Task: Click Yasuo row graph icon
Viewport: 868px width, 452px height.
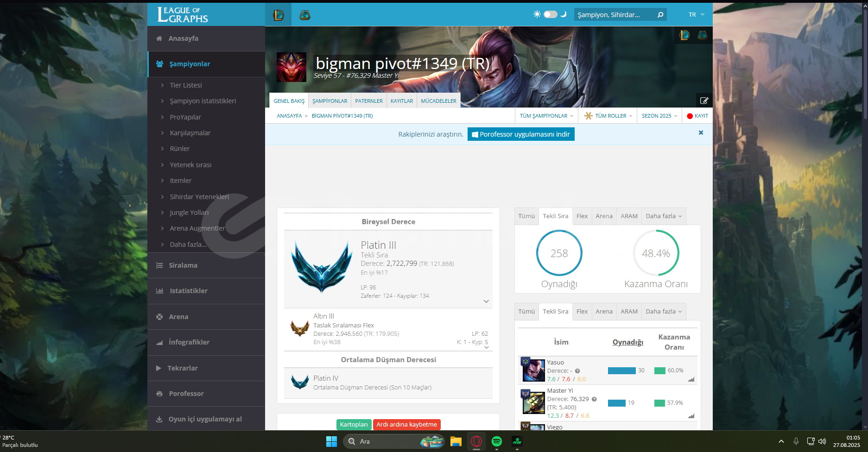Action: 691,379
